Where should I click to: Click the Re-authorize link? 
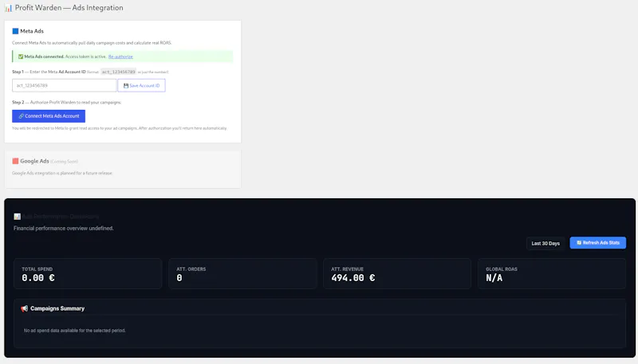coord(120,57)
